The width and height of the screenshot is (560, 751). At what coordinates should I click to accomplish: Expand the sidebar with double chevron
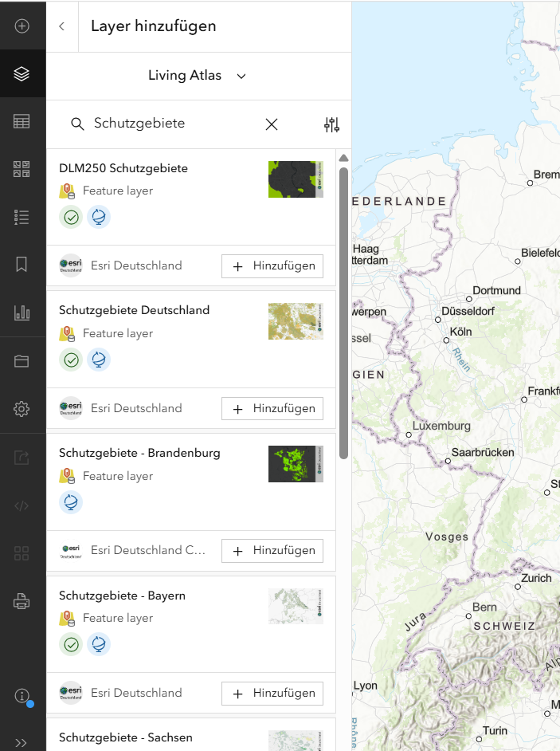pyautogui.click(x=21, y=743)
